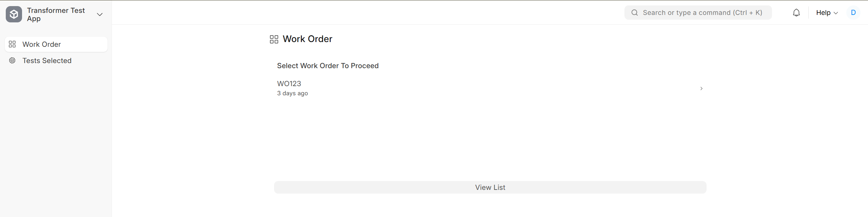Click the View List button
Image resolution: width=868 pixels, height=217 pixels.
(490, 187)
